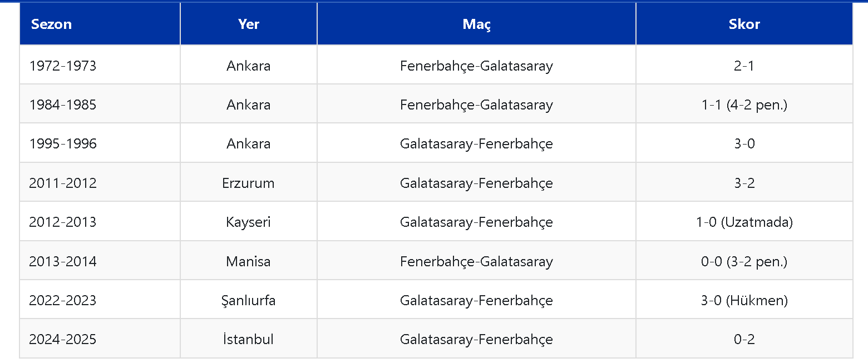
Task: Click the 0-0 (3-2 pen.) score
Action: tap(744, 261)
